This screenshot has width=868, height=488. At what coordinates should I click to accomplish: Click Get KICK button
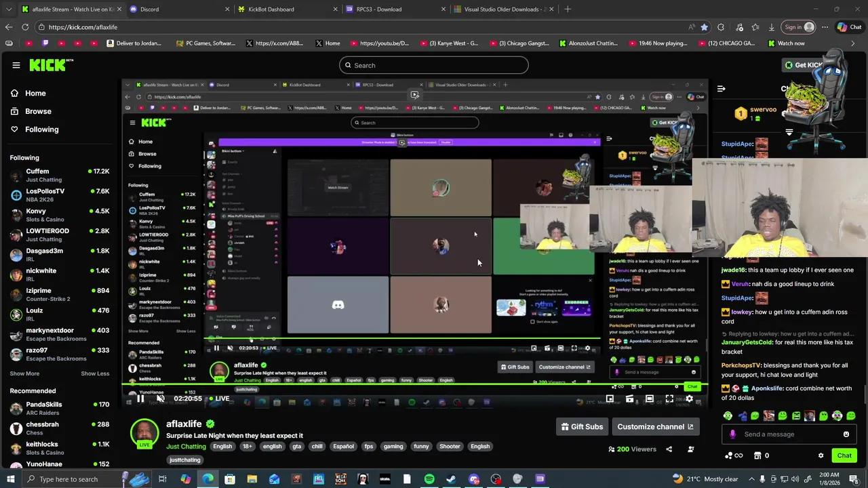pos(804,65)
